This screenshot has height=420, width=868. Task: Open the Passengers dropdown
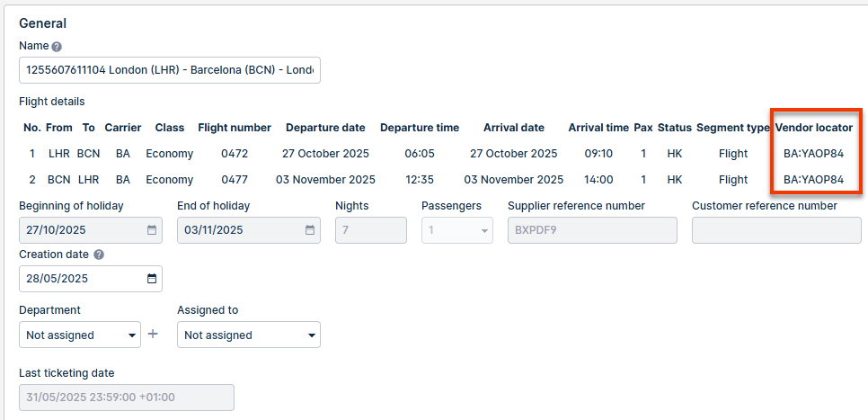click(x=457, y=230)
